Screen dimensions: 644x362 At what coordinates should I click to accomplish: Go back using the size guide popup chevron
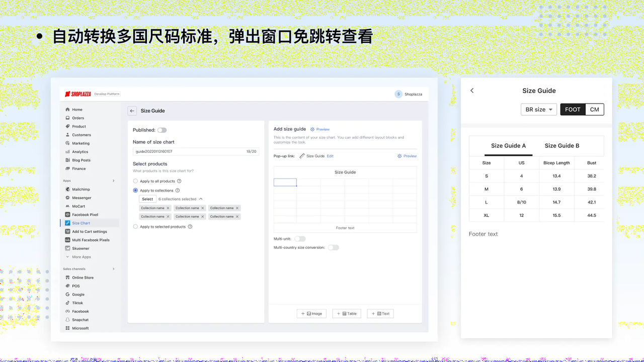[472, 90]
